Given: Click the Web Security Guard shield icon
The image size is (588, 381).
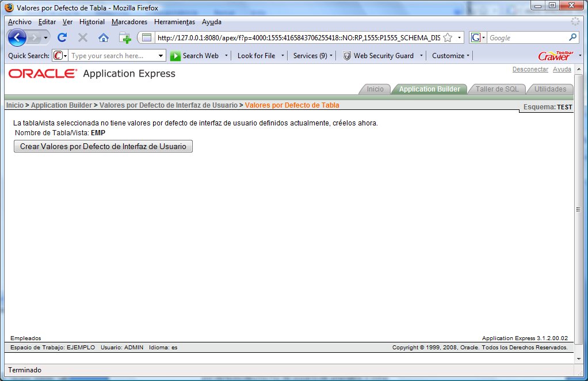Looking at the screenshot, I should (x=347, y=56).
